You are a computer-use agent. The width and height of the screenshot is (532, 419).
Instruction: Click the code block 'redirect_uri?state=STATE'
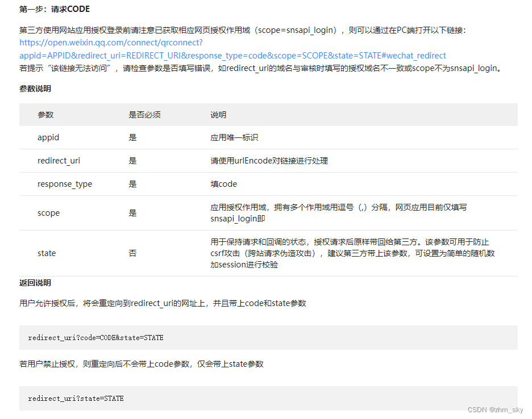pyautogui.click(x=268, y=399)
